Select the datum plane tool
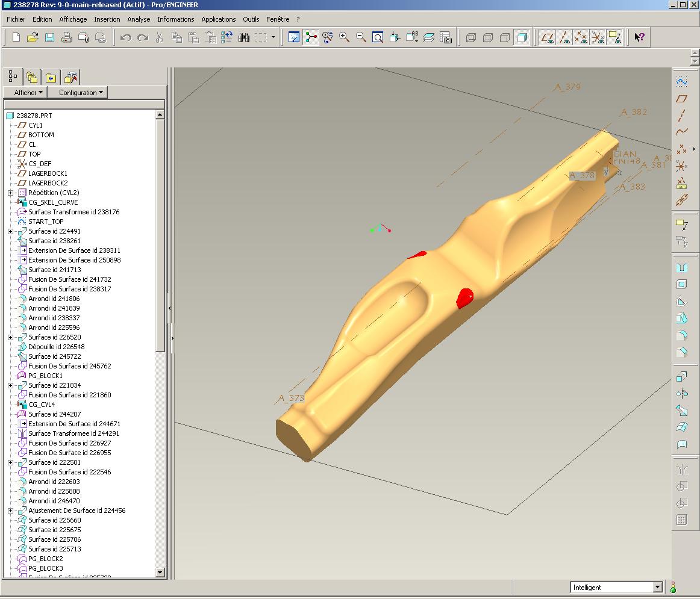This screenshot has height=599, width=700. click(682, 99)
